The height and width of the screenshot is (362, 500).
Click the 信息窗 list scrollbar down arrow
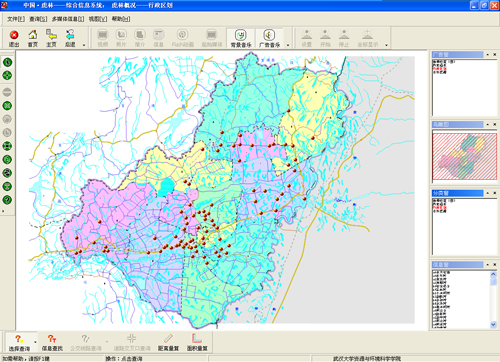493,324
